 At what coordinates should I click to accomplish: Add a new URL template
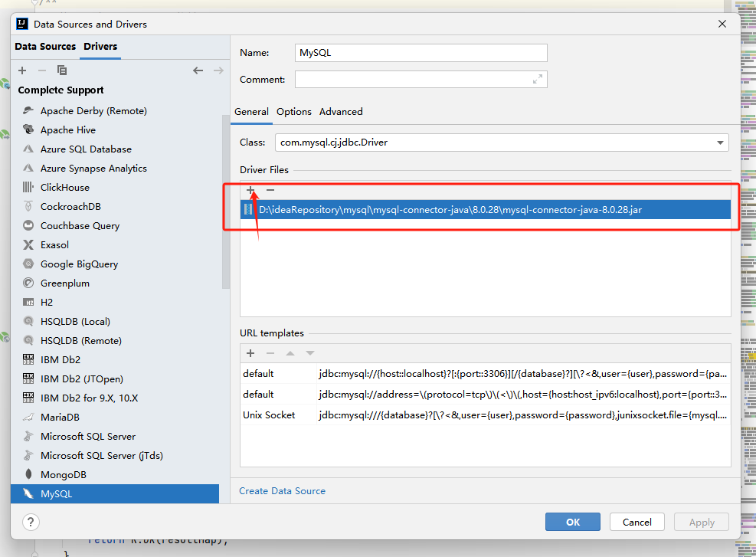coord(250,353)
